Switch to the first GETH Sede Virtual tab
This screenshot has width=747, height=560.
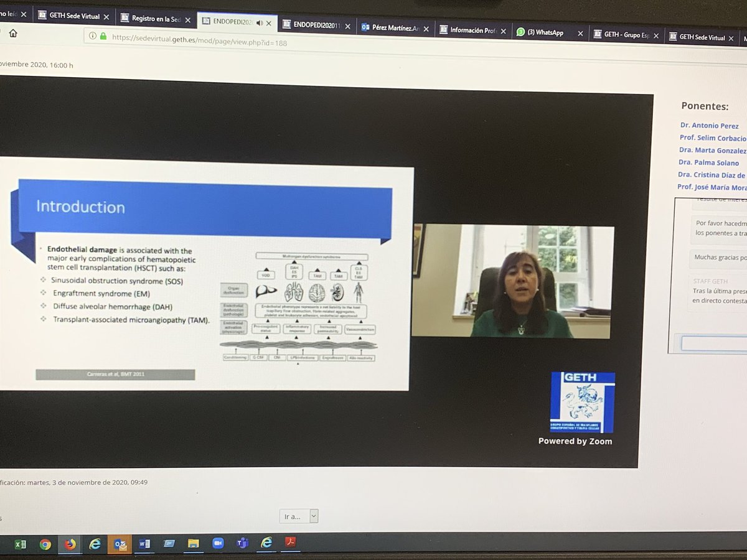73,16
